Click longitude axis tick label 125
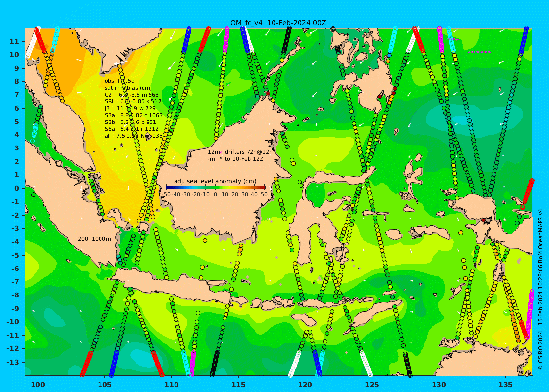The image size is (549, 392). pos(372,384)
